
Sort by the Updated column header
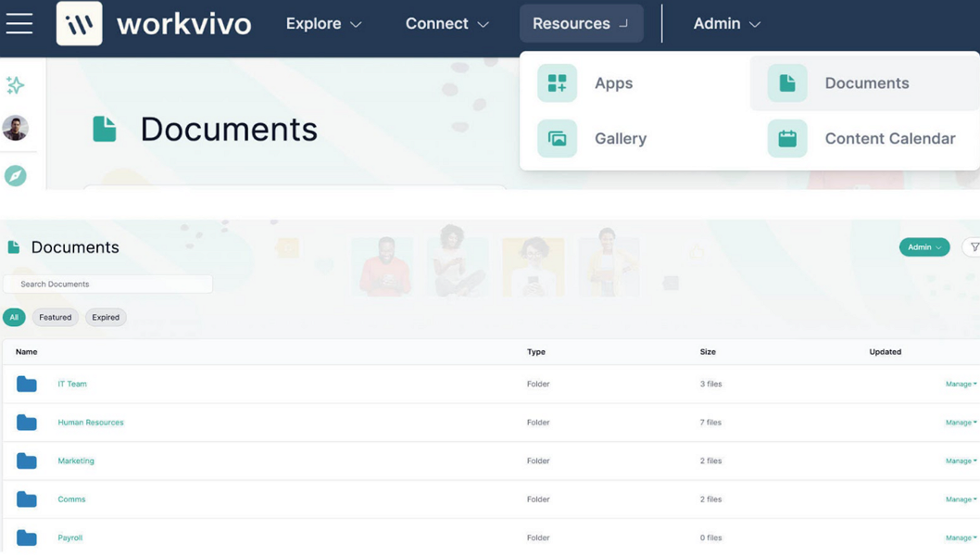pos(885,352)
